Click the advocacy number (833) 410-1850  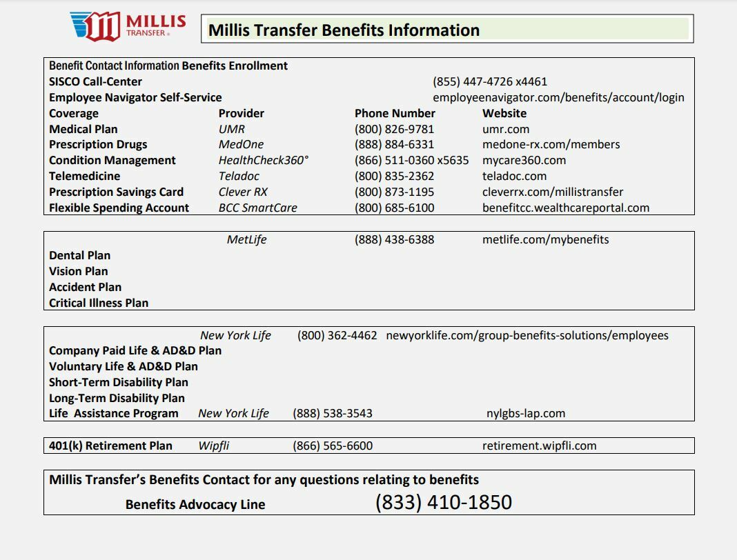point(443,502)
